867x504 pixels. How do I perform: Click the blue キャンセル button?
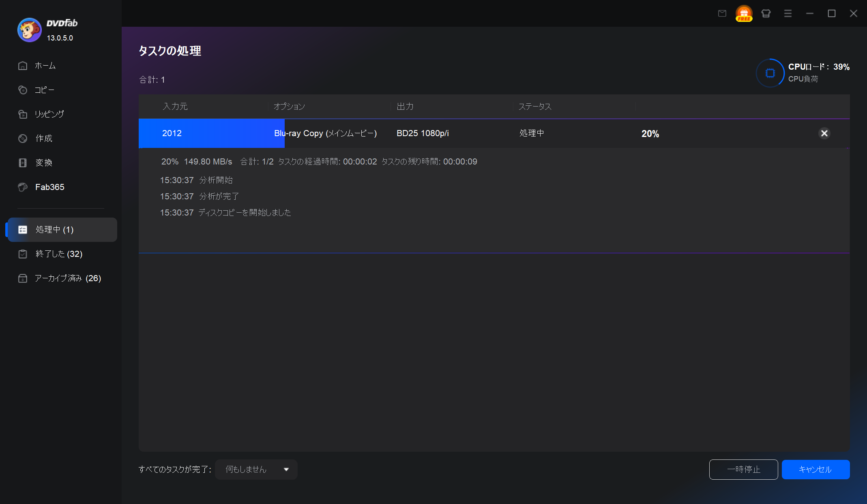coord(815,470)
